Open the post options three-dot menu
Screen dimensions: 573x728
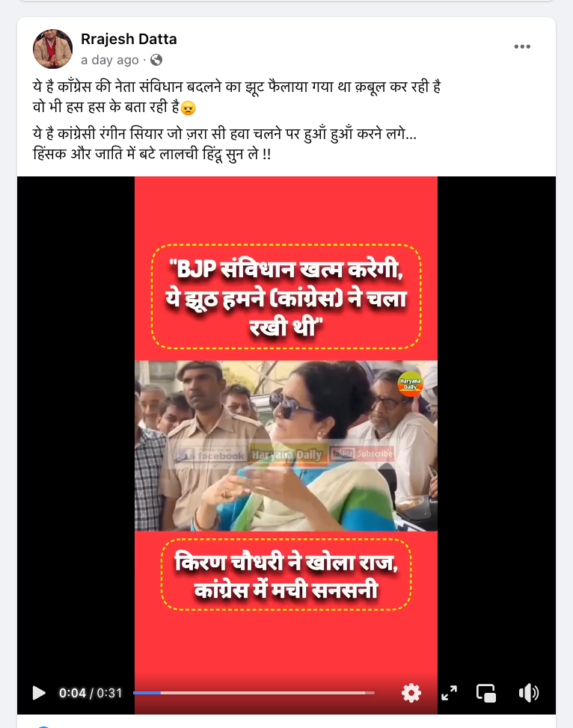click(522, 46)
